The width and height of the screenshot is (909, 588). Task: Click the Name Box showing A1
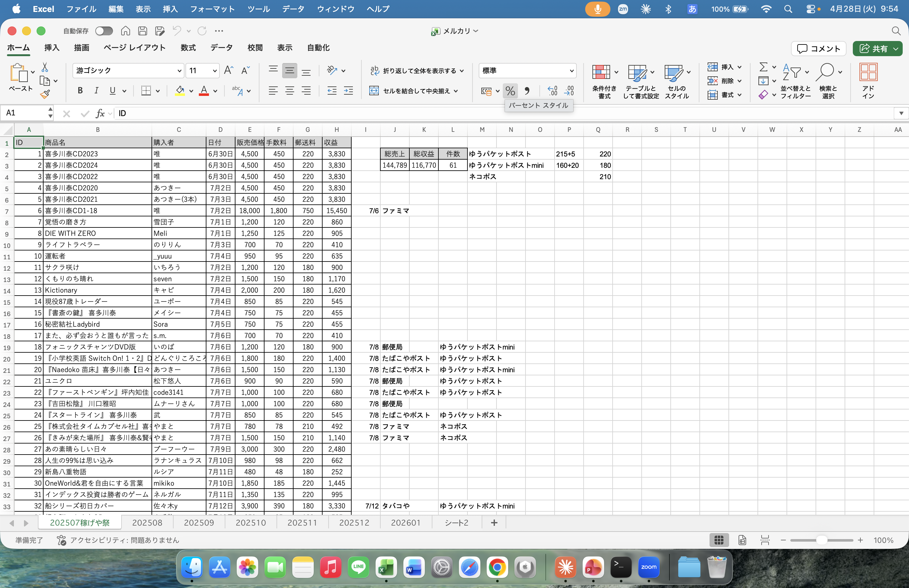(26, 113)
